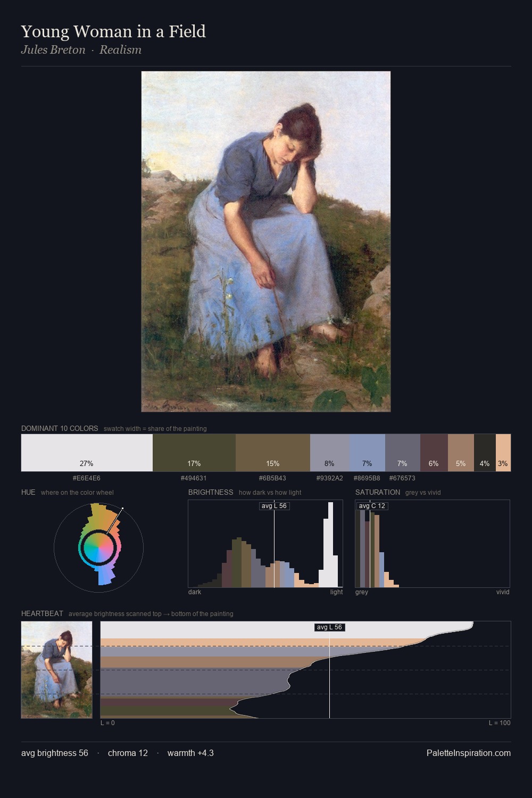Select the 5% tan swatch
Viewport: 532px width, 798px height.
[461, 453]
